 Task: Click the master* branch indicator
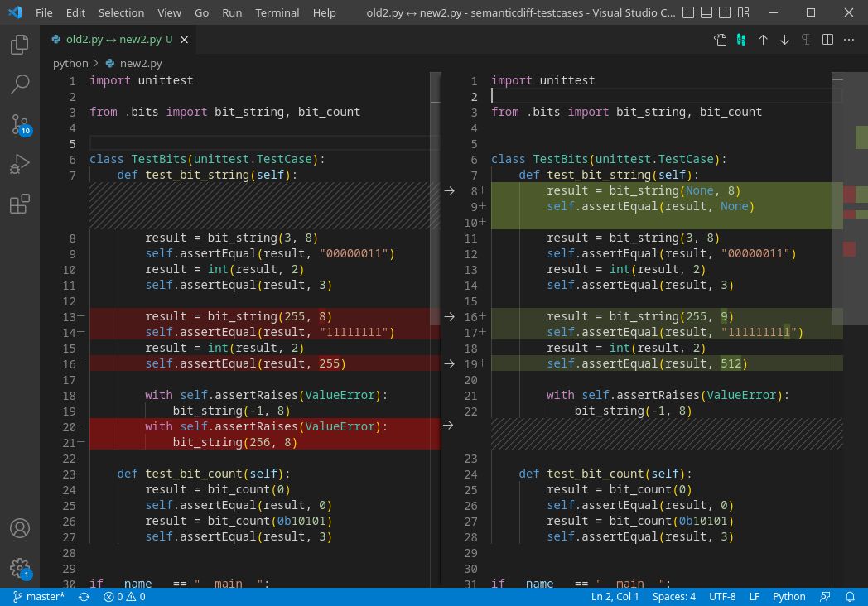tap(39, 597)
